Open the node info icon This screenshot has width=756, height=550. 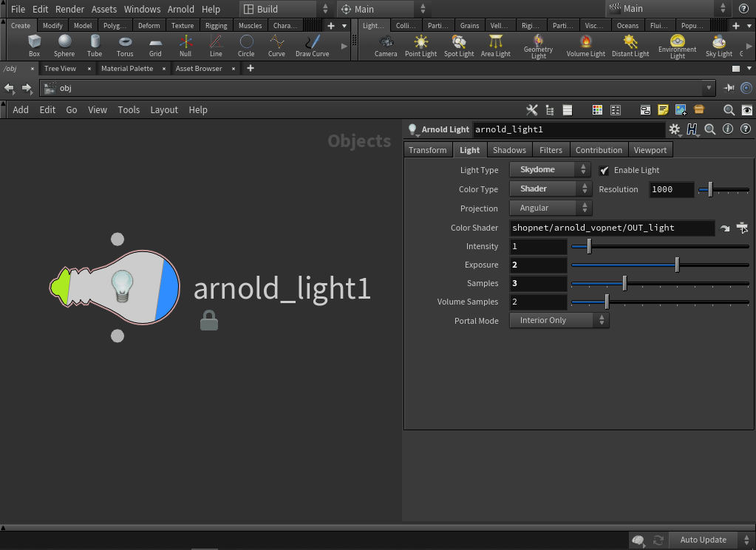[728, 129]
